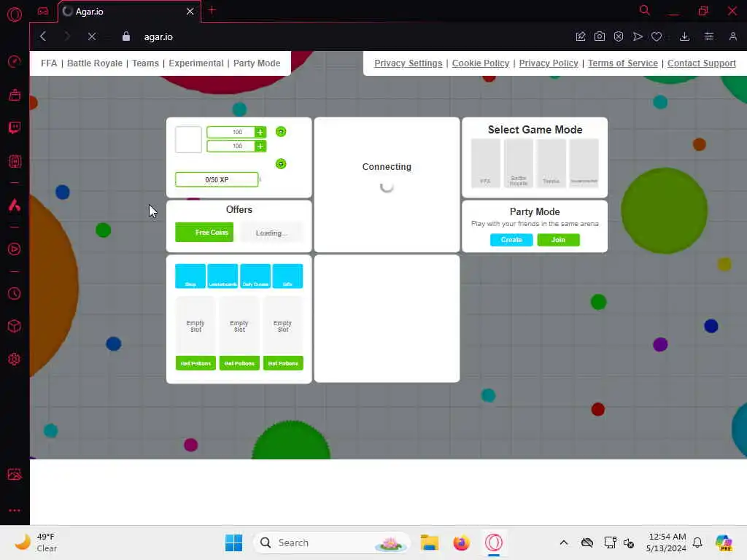Screen dimensions: 747x560
Task: Select Battle Royale in top menu
Action: [94, 63]
